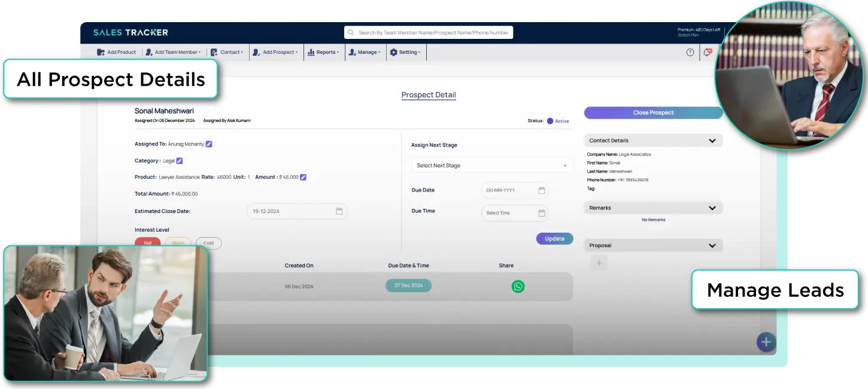The image size is (868, 389).
Task: Collapse the Contact Details section
Action: coord(712,141)
